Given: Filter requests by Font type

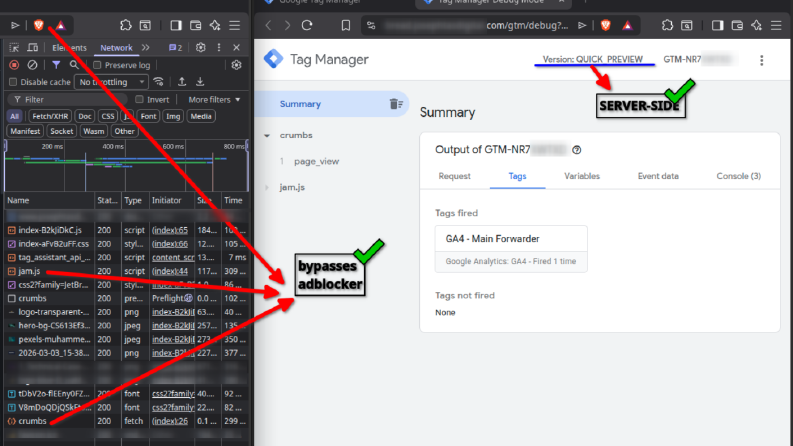Looking at the screenshot, I should 148,116.
